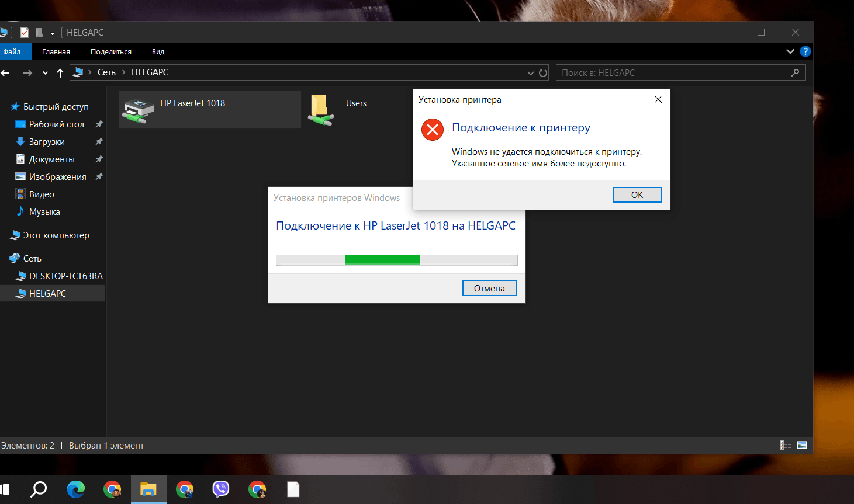Click the pin icon next to Документы
Viewport: 854px width, 504px height.
(x=99, y=159)
